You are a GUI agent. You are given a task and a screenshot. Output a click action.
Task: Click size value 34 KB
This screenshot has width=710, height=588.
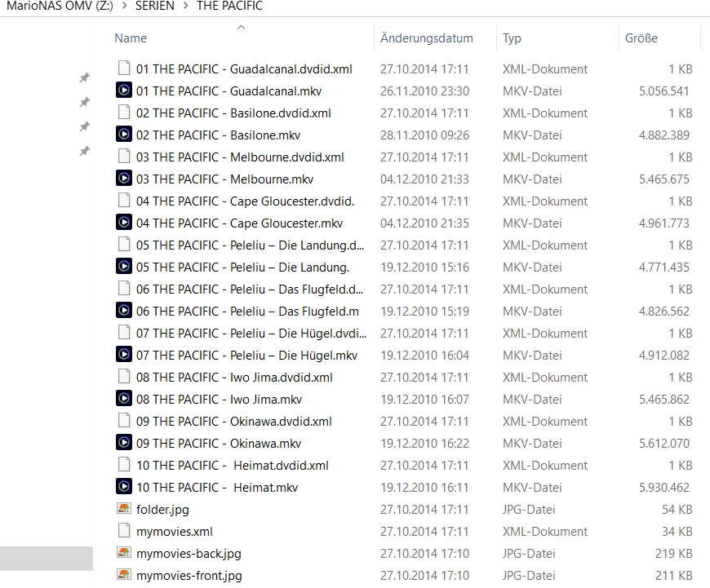(x=677, y=532)
